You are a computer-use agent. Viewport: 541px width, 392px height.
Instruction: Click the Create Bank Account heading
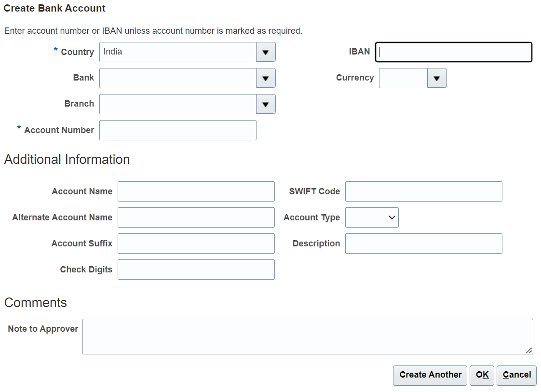[54, 8]
